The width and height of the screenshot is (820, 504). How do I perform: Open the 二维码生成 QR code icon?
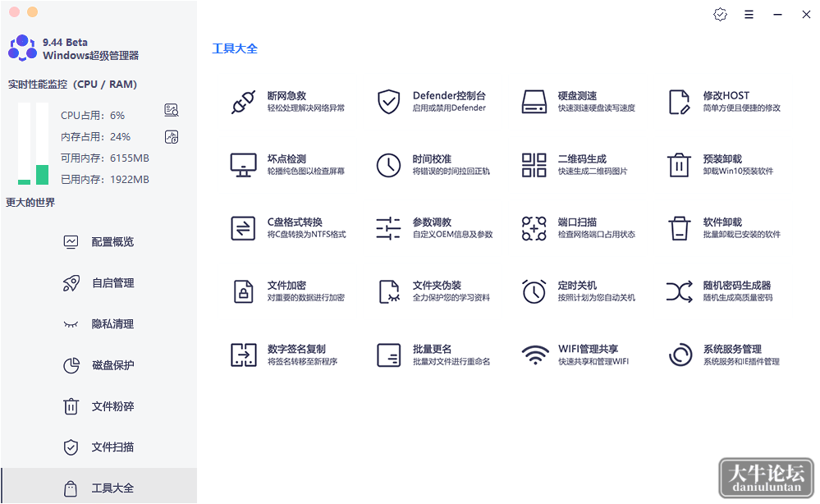(534, 165)
